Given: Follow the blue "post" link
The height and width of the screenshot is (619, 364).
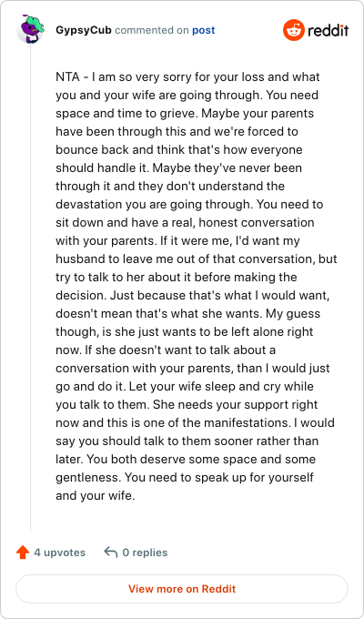Looking at the screenshot, I should pos(204,30).
